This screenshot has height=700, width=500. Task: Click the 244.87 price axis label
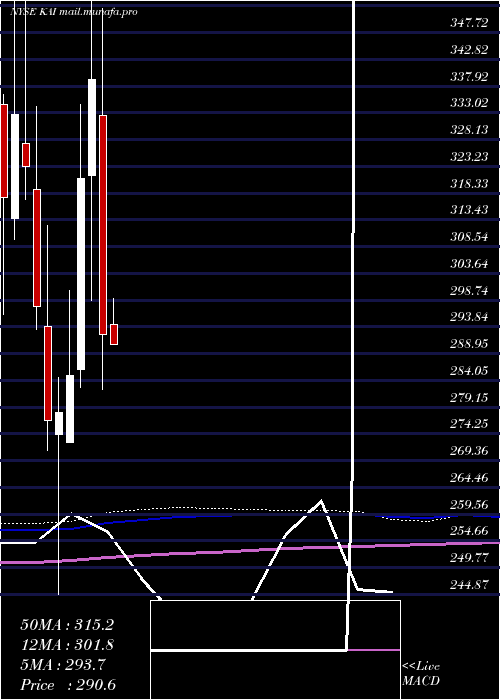point(469,585)
